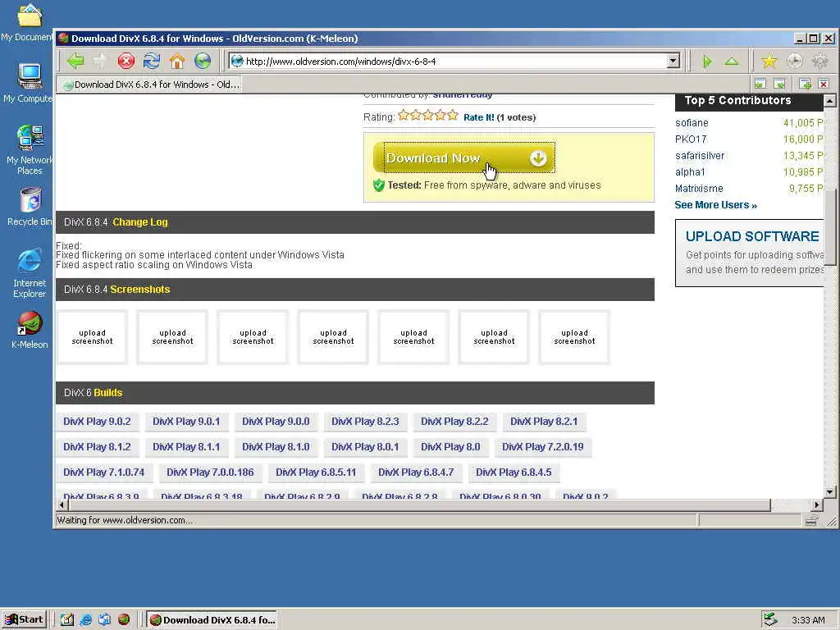The image size is (840, 630).
Task: Open DivX Play 9.0.1 build
Action: (x=186, y=422)
